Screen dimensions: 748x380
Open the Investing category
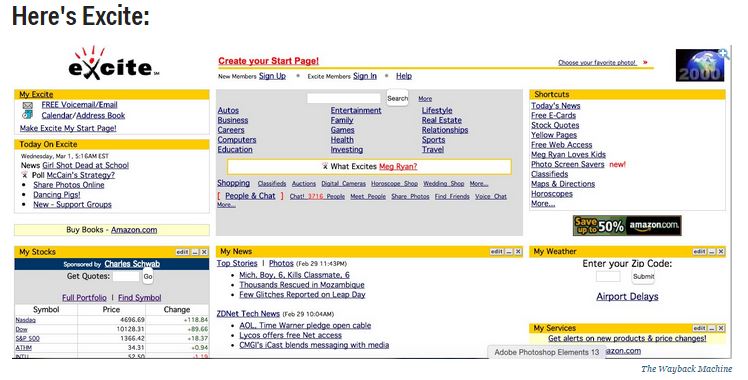tap(347, 150)
